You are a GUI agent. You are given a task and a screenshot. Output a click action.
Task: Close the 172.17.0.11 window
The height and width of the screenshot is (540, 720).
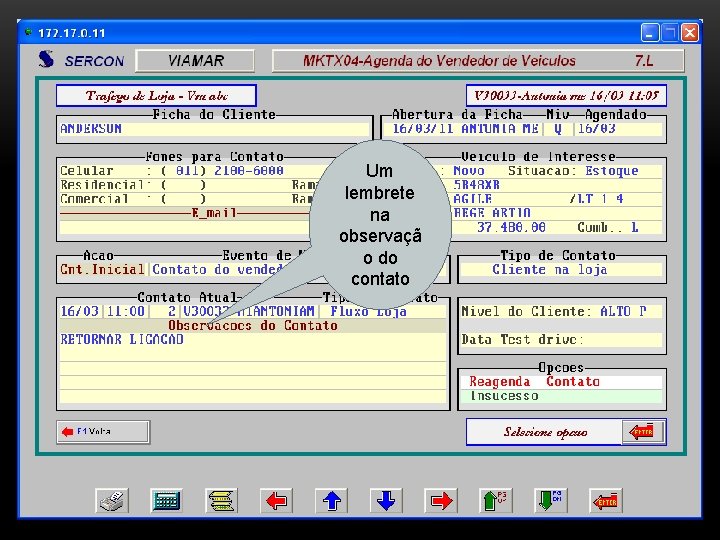[690, 33]
